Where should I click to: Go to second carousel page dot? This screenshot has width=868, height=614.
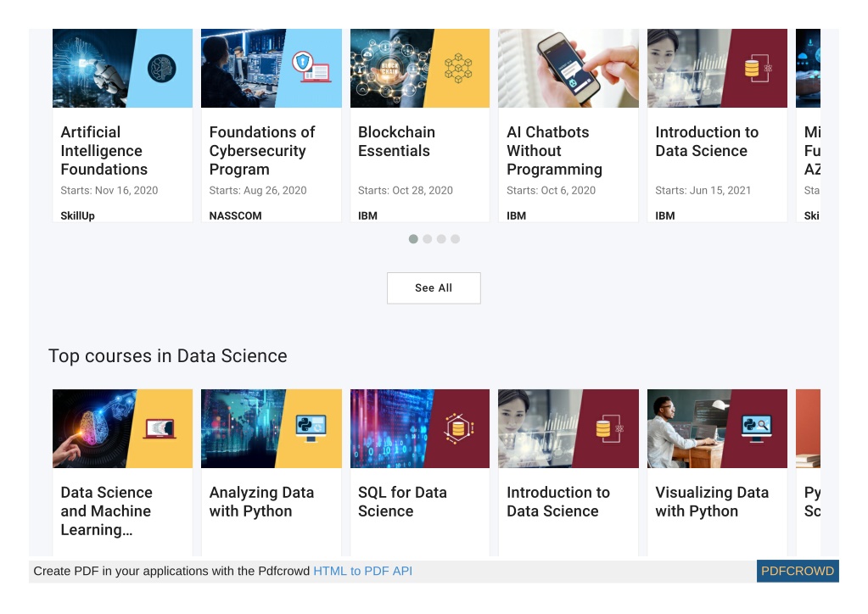tap(428, 239)
